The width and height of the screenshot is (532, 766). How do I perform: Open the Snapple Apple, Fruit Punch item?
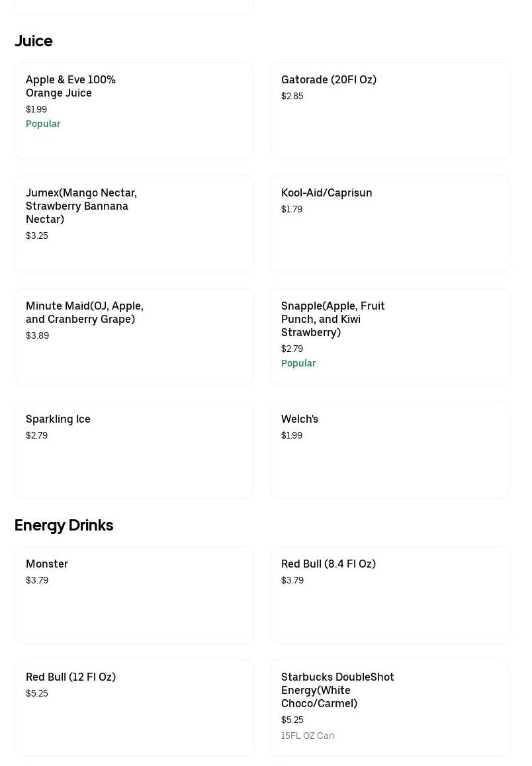[x=390, y=337]
